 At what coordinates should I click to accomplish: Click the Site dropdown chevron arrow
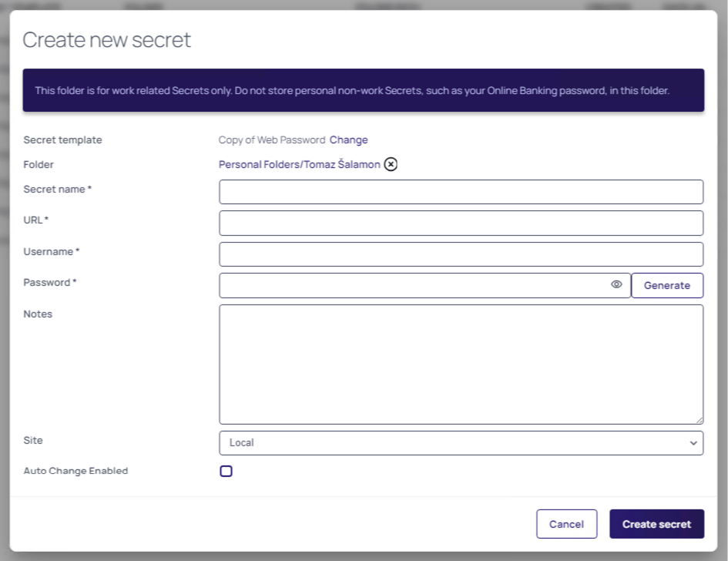693,442
